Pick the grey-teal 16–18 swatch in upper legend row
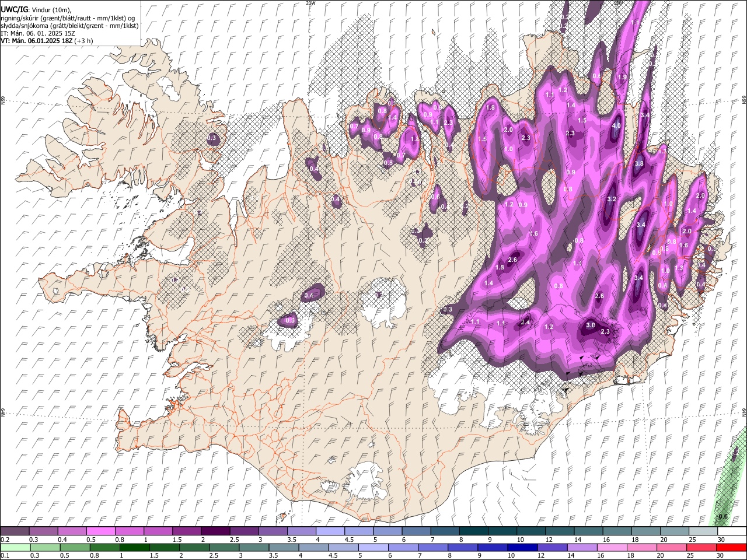 (617, 531)
